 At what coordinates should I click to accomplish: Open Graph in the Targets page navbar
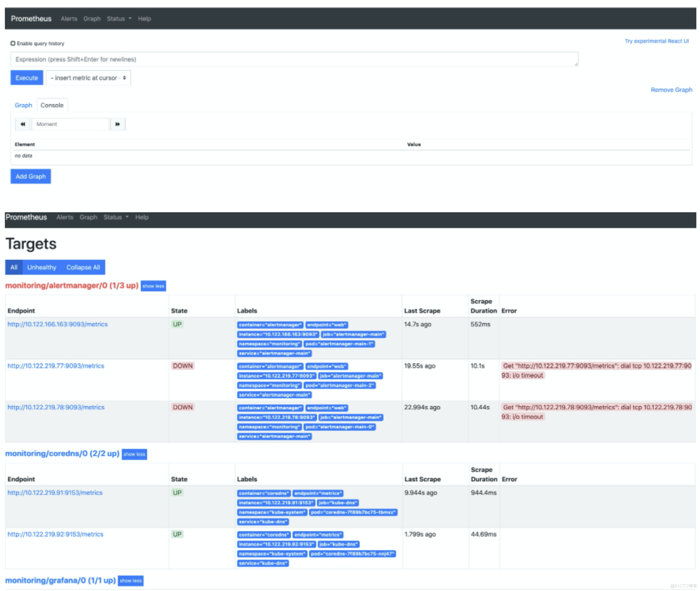click(x=88, y=217)
